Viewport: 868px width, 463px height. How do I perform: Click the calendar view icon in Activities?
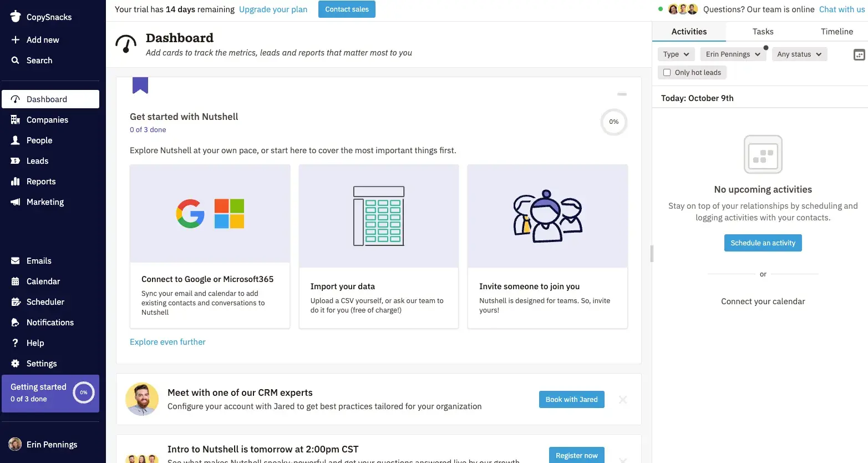pyautogui.click(x=859, y=54)
